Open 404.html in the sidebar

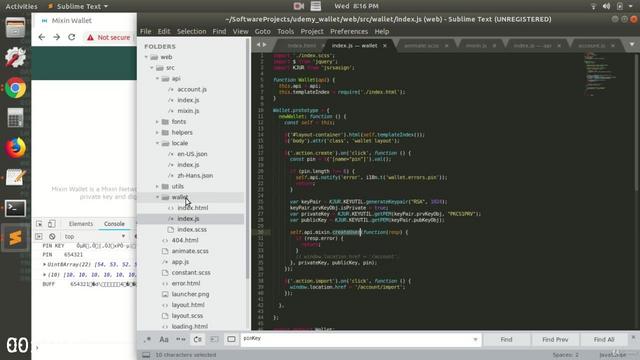pyautogui.click(x=184, y=240)
